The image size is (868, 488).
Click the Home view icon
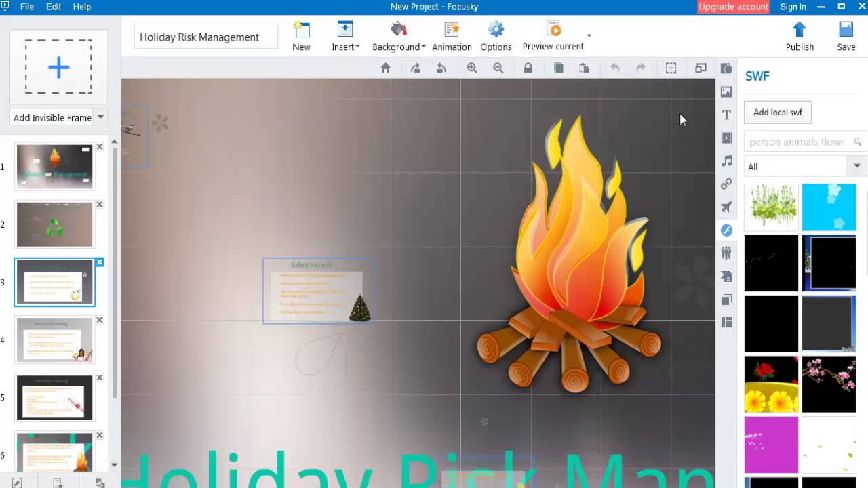[x=385, y=68]
